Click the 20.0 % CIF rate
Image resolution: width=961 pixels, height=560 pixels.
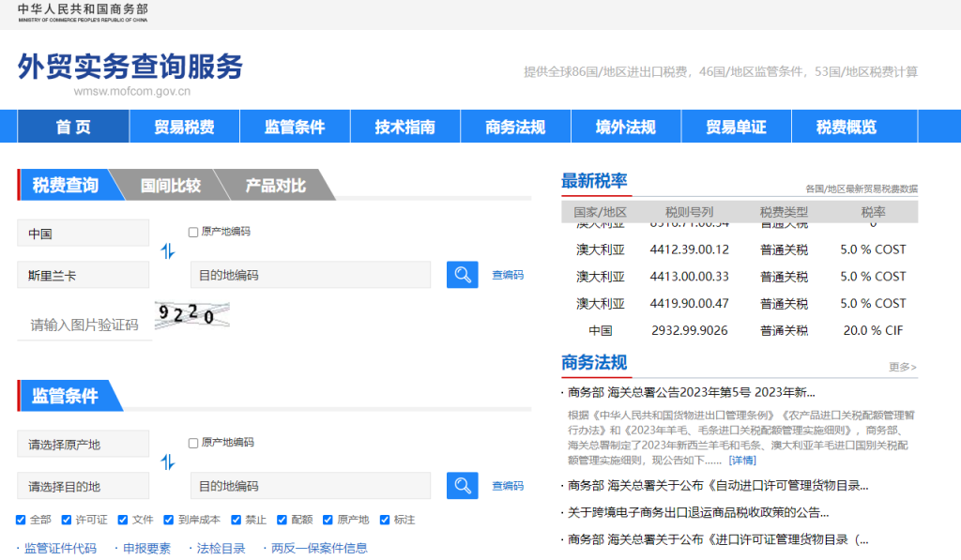[874, 330]
